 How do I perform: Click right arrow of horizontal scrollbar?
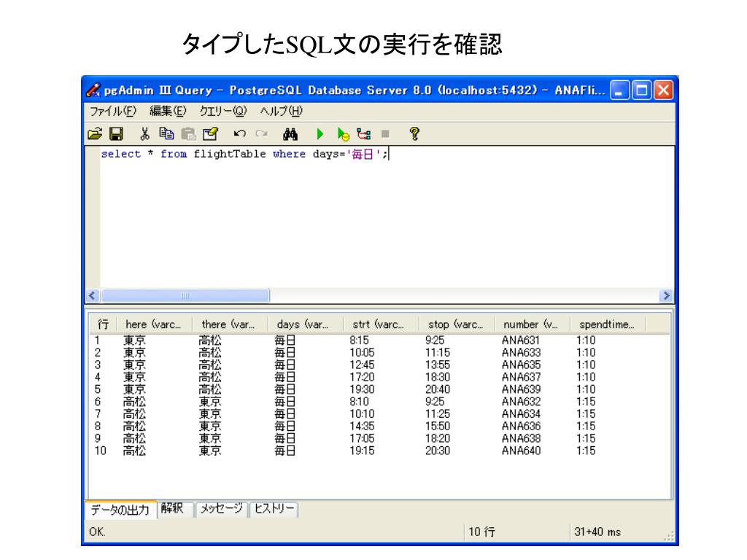tap(667, 296)
